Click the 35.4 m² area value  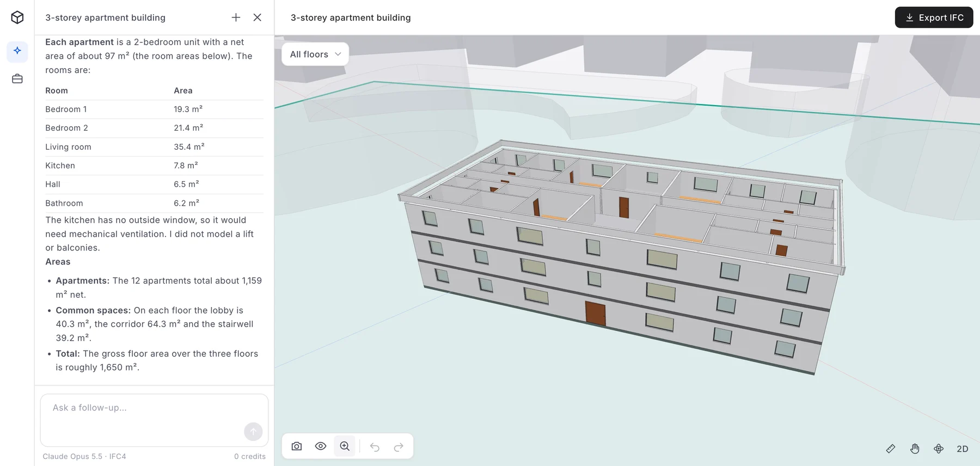click(189, 147)
